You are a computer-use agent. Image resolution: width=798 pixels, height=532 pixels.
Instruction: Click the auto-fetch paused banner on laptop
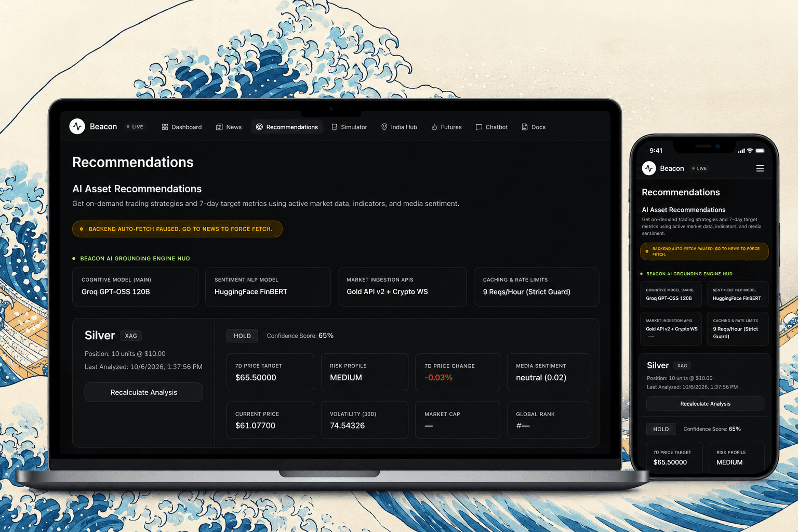177,229
